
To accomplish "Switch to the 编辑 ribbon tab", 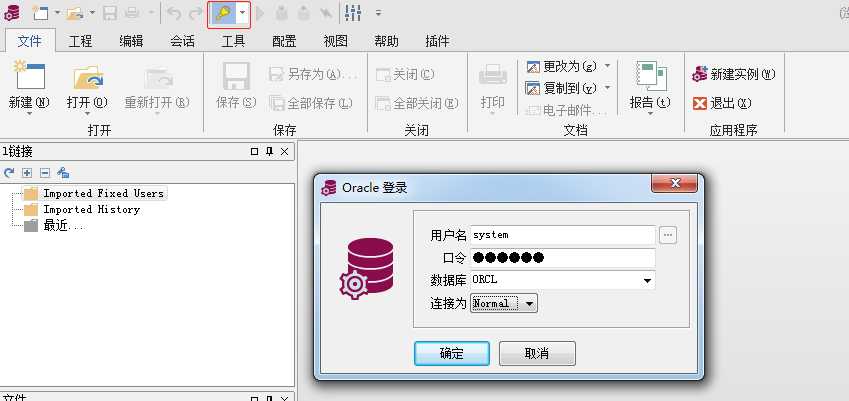I will click(131, 41).
